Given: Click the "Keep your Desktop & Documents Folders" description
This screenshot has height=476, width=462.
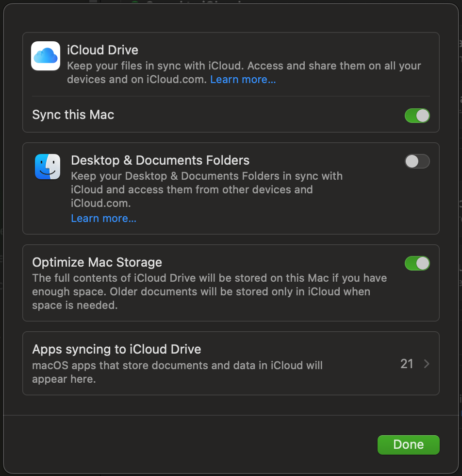Looking at the screenshot, I should point(206,183).
